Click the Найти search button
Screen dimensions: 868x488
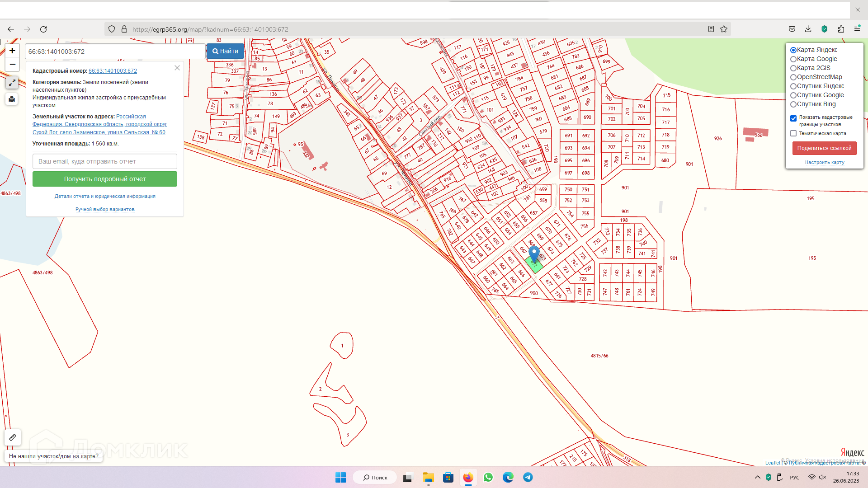(x=225, y=52)
